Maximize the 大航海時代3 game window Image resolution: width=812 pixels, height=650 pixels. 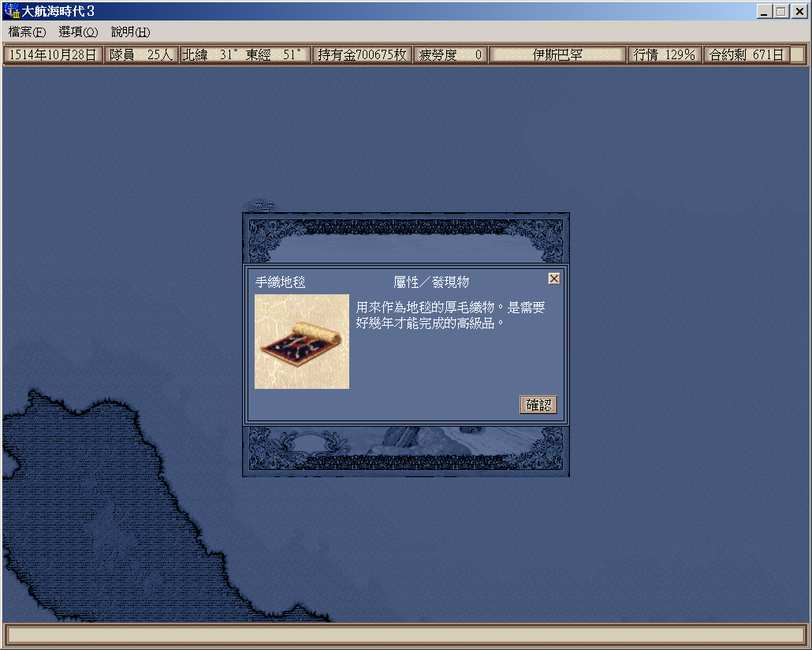tap(781, 11)
